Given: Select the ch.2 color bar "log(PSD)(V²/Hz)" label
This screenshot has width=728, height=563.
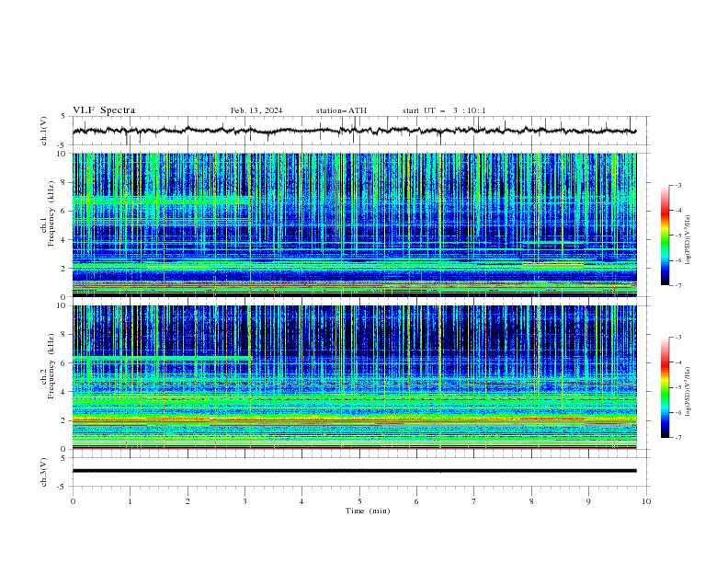Looking at the screenshot, I should point(688,391).
